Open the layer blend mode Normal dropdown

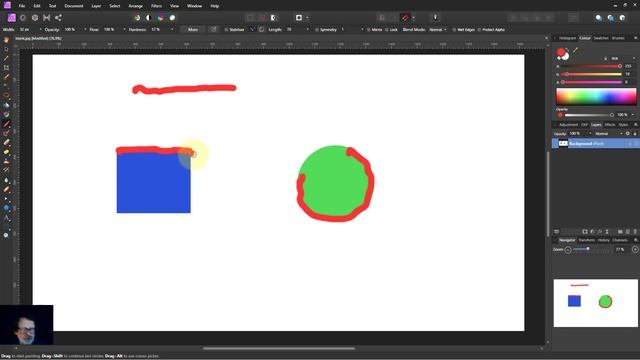pyautogui.click(x=609, y=133)
